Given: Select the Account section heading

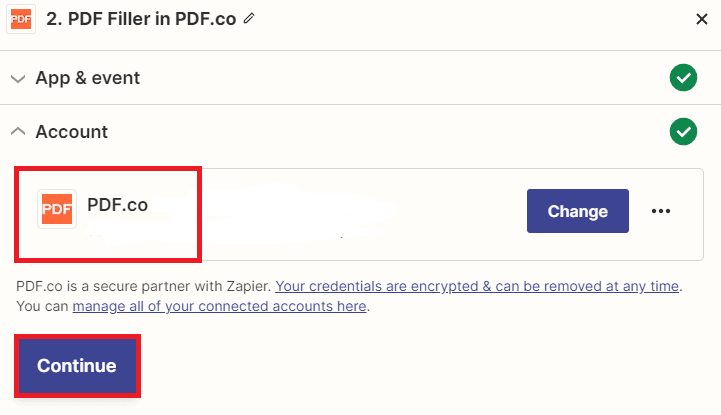Looking at the screenshot, I should point(71,132).
